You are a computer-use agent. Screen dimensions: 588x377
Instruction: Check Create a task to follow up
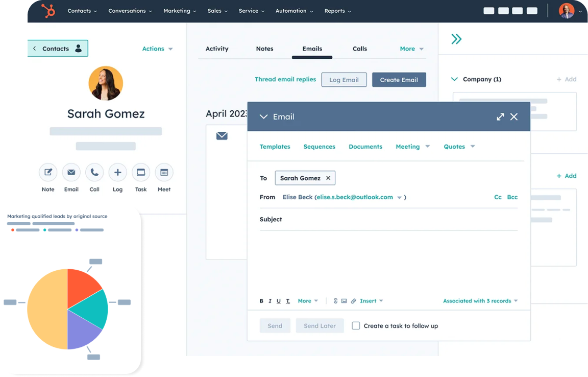(356, 325)
